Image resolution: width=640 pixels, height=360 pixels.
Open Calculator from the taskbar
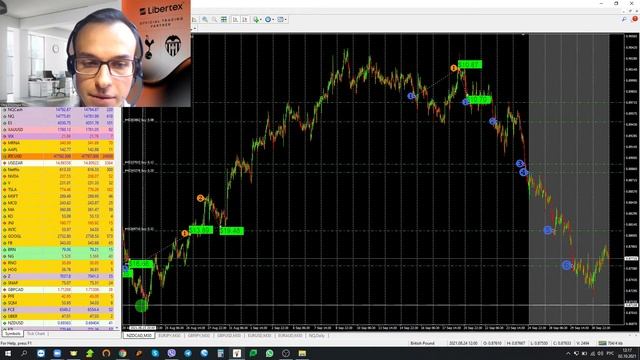click(x=220, y=353)
